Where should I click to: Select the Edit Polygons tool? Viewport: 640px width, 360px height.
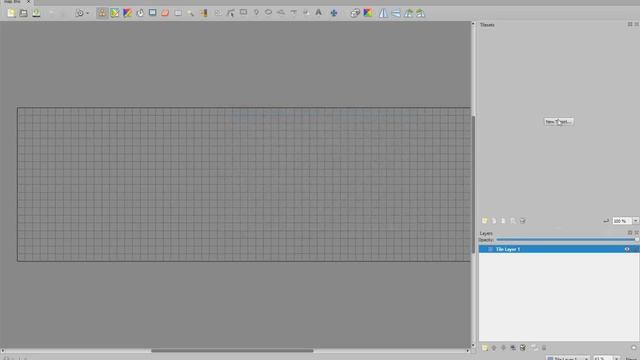tap(231, 13)
